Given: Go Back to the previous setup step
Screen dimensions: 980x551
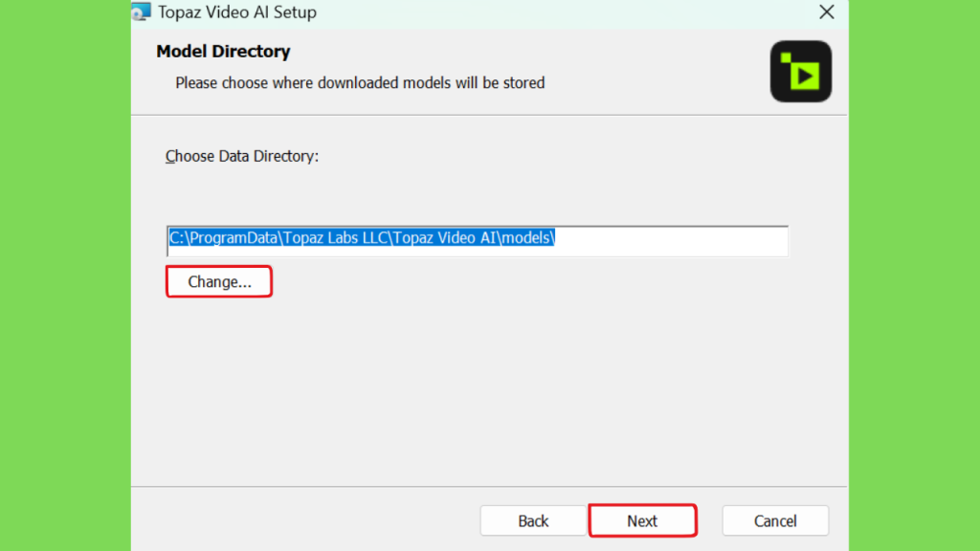Looking at the screenshot, I should click(x=532, y=521).
